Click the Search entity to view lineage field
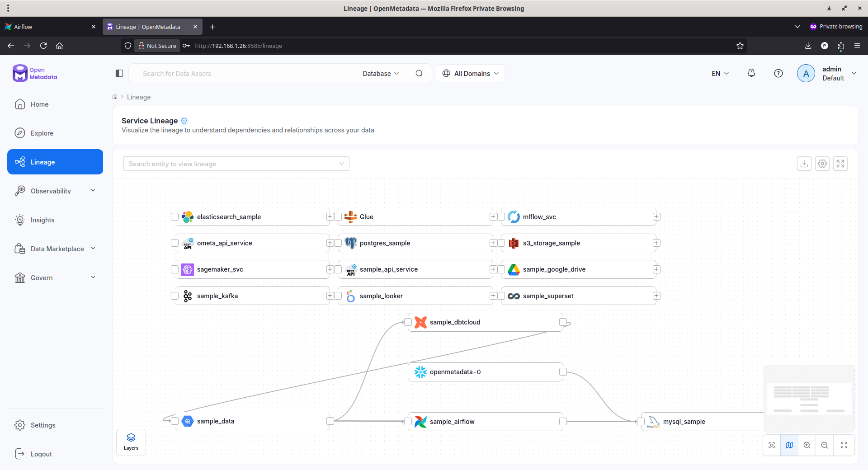868x470 pixels. coord(236,164)
